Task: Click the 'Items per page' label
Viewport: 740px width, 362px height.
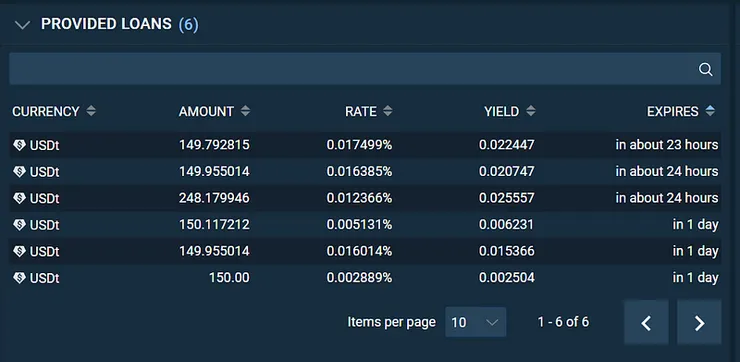Action: tap(391, 322)
